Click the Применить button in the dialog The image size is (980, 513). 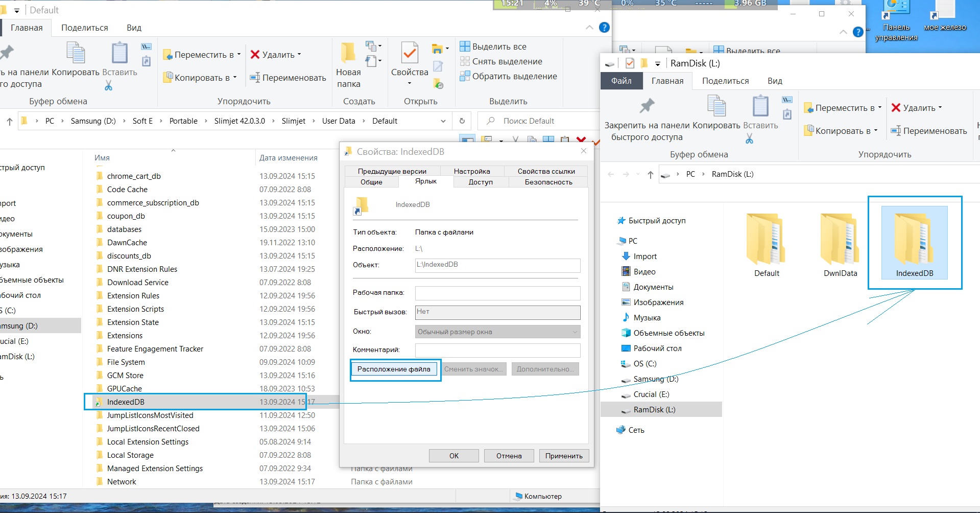pos(564,456)
